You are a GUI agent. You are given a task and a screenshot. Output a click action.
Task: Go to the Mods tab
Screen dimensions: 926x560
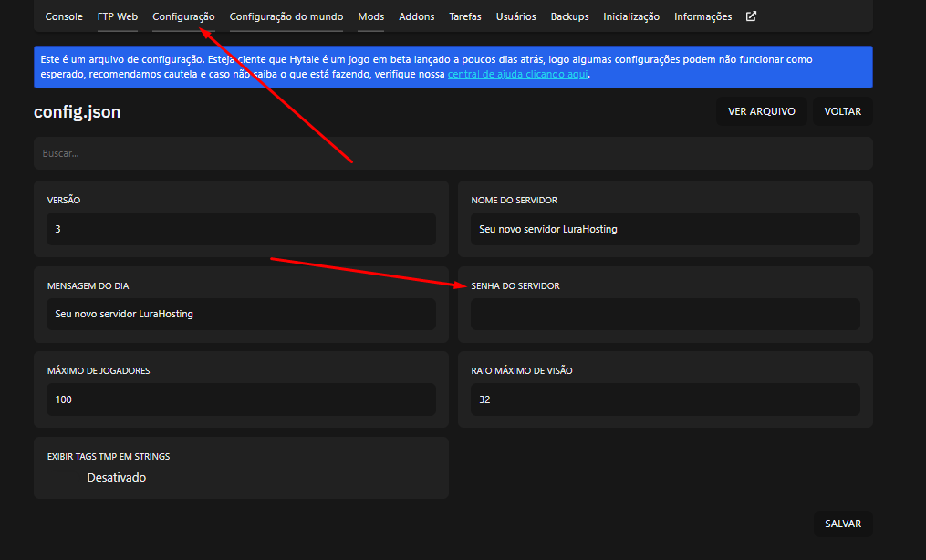[370, 16]
